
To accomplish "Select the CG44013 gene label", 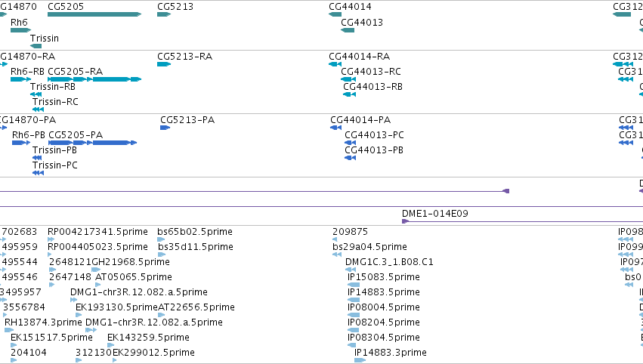I will tap(362, 22).
